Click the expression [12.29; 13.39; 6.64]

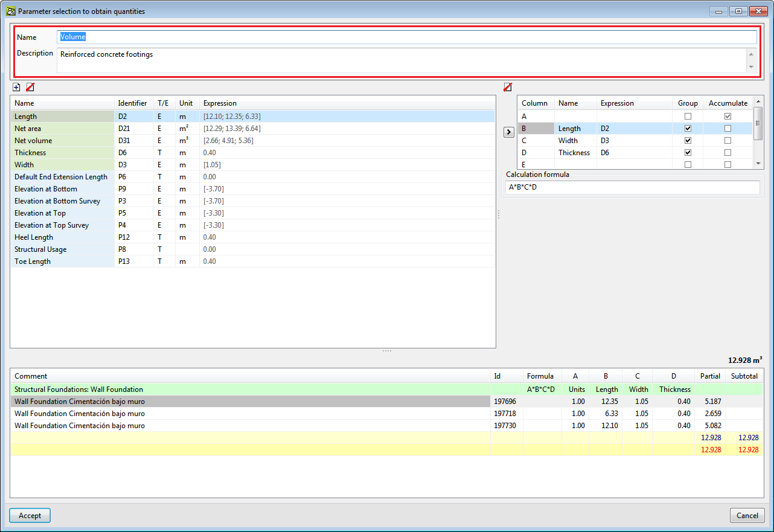pos(232,129)
